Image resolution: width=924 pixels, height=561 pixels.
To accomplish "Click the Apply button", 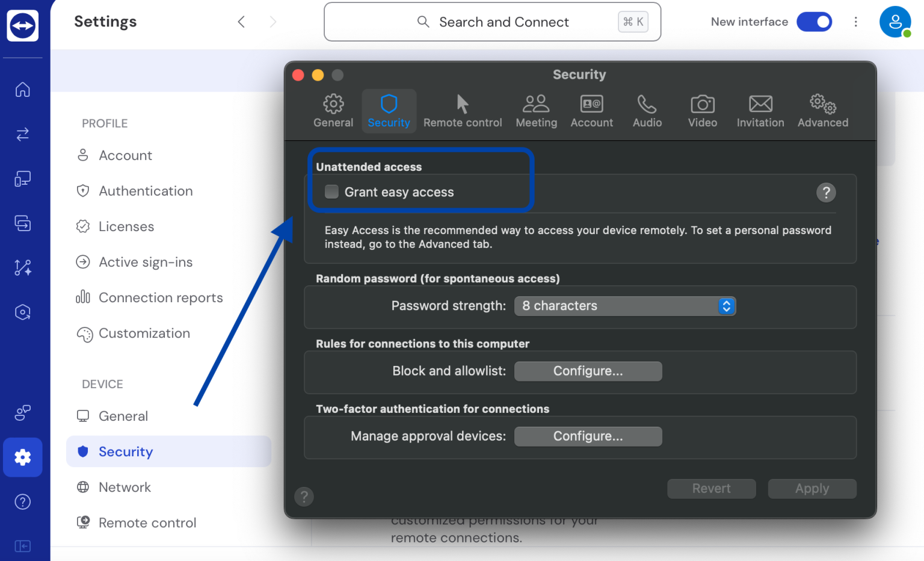I will pos(812,488).
